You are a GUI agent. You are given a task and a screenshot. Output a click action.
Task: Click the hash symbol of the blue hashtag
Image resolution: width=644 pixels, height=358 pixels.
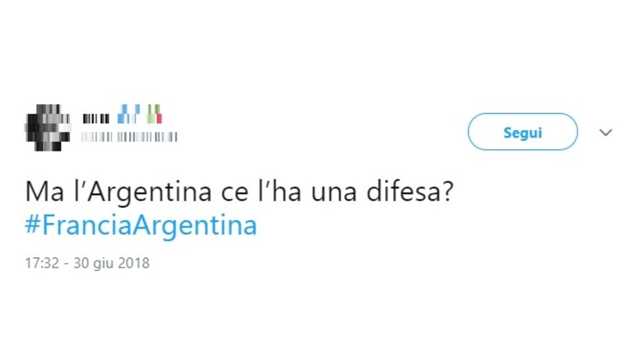(32, 224)
